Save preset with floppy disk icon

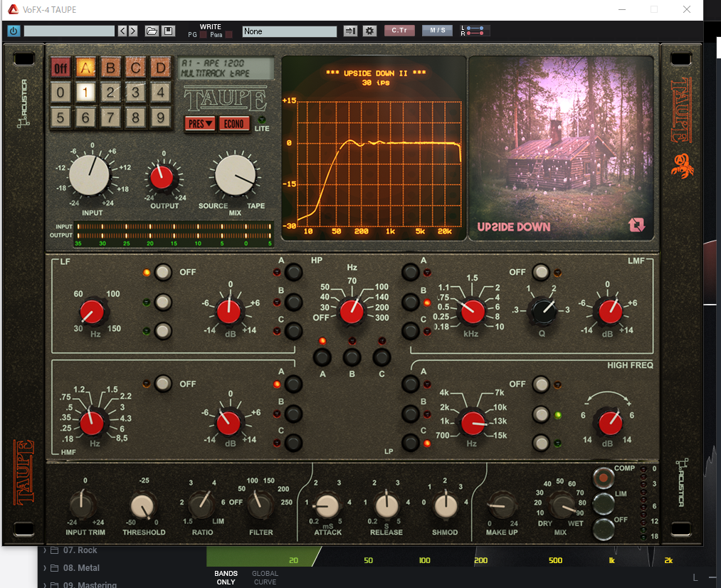pyautogui.click(x=168, y=31)
